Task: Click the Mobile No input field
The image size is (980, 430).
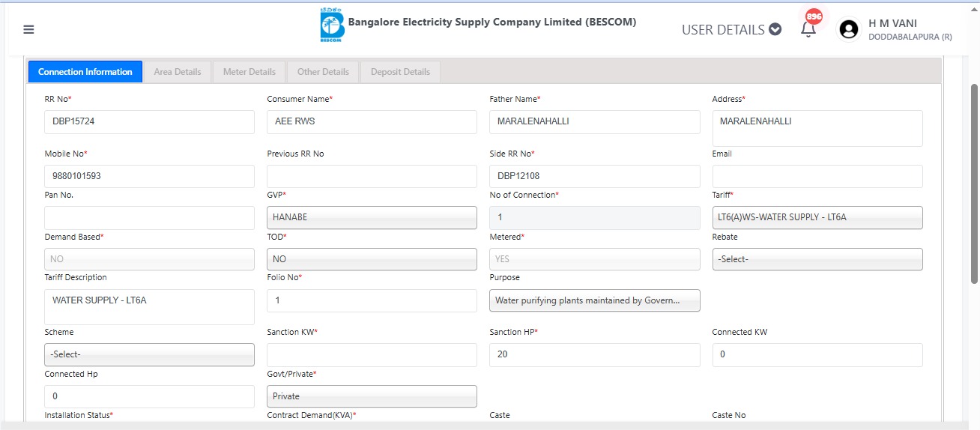Action: click(x=149, y=176)
